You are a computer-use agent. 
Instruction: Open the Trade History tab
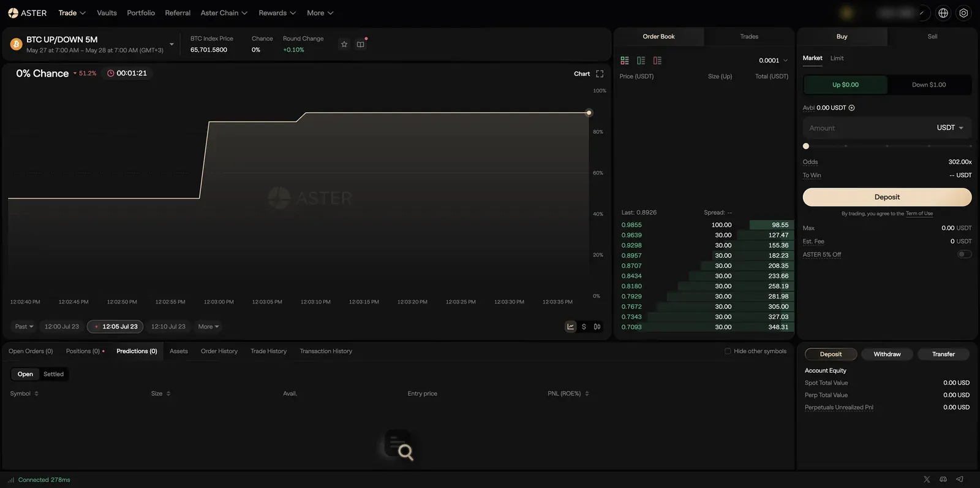point(268,351)
